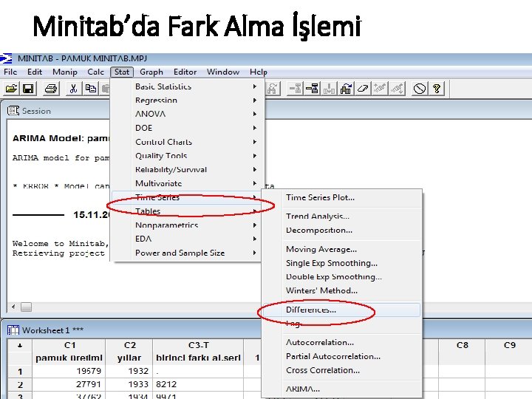
Task: Open the Window menu
Action: (223, 72)
